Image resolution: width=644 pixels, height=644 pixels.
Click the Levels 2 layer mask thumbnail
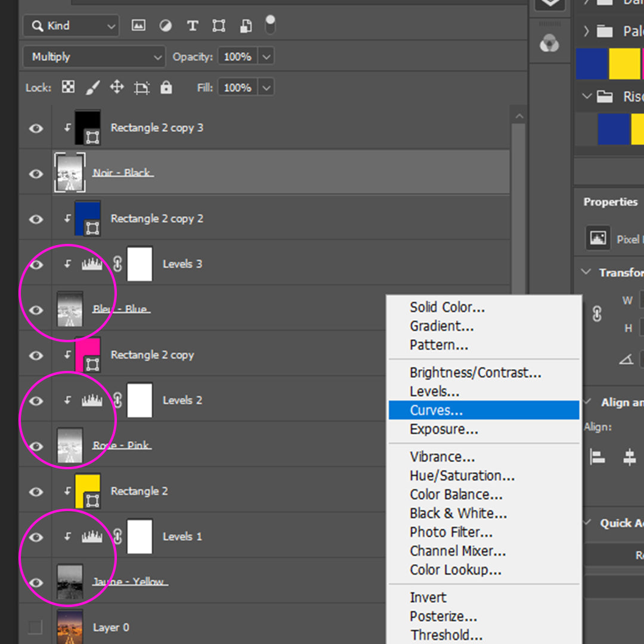140,400
